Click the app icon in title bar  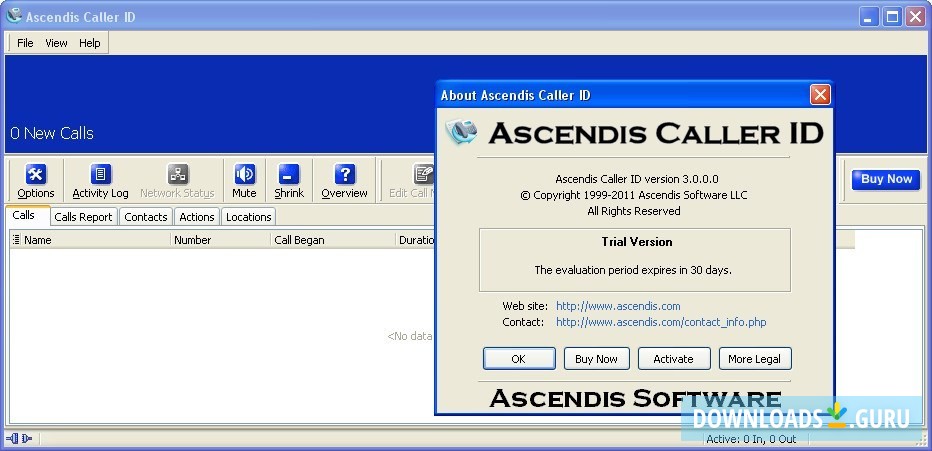click(x=13, y=16)
